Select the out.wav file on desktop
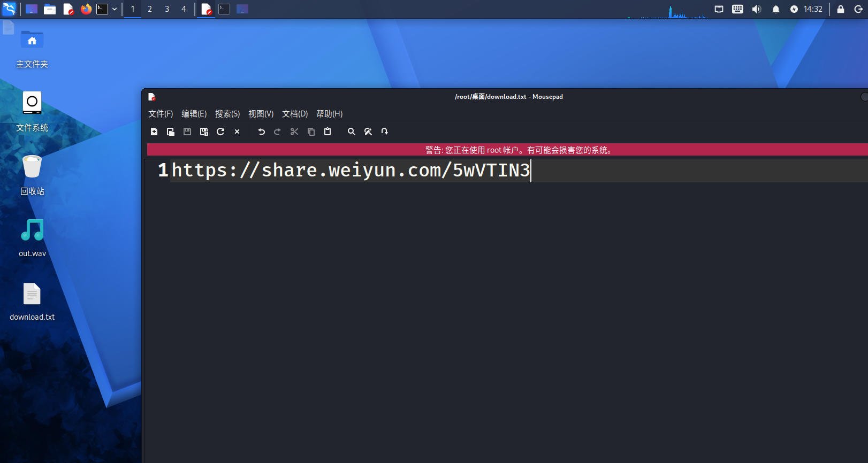Screen dimensions: 868x463 tap(32, 238)
